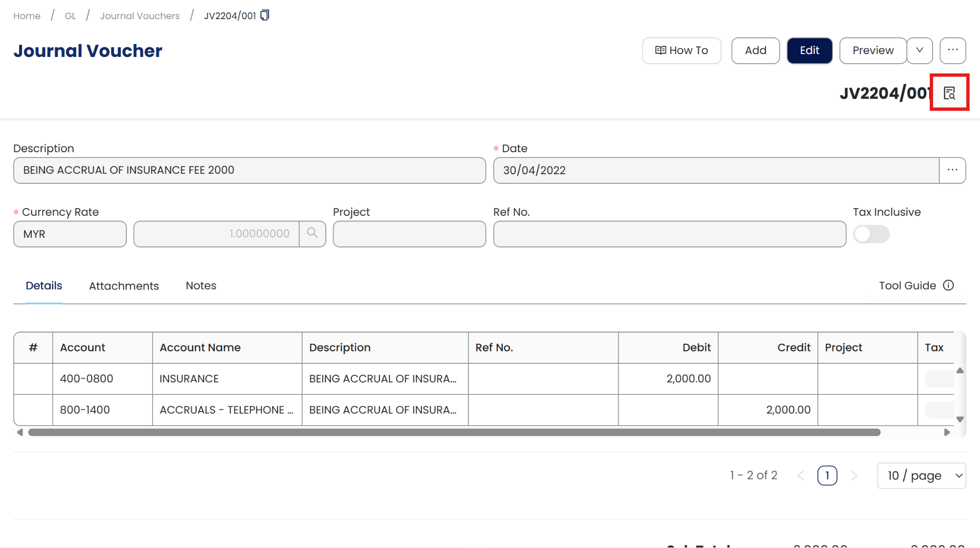Open the MYR currency selector
The image size is (980, 548).
70,234
